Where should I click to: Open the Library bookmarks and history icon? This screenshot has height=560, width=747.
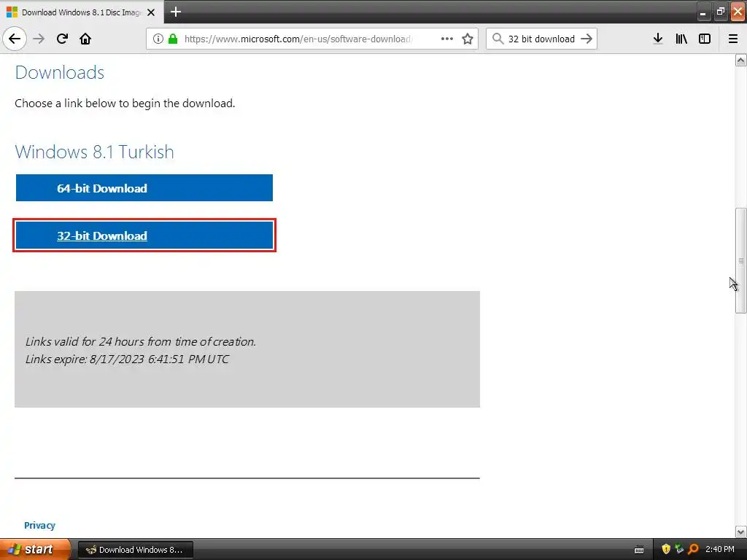click(681, 39)
